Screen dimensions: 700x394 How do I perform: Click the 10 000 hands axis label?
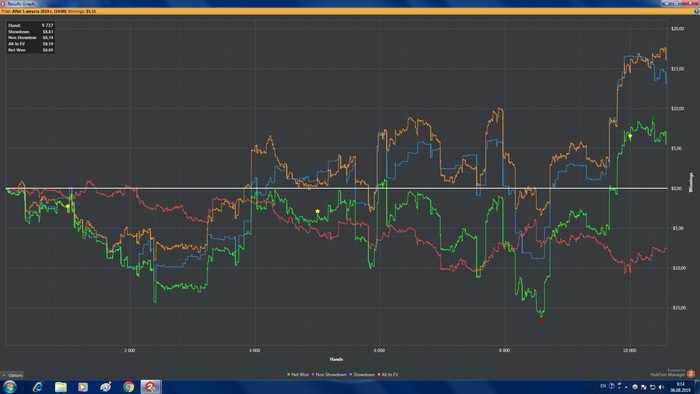point(629,350)
